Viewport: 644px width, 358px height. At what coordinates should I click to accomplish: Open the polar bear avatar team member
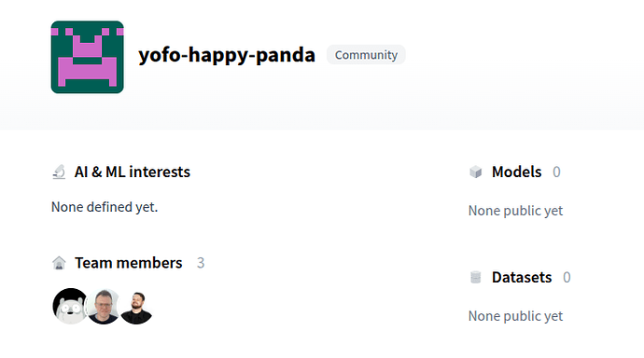(70, 306)
